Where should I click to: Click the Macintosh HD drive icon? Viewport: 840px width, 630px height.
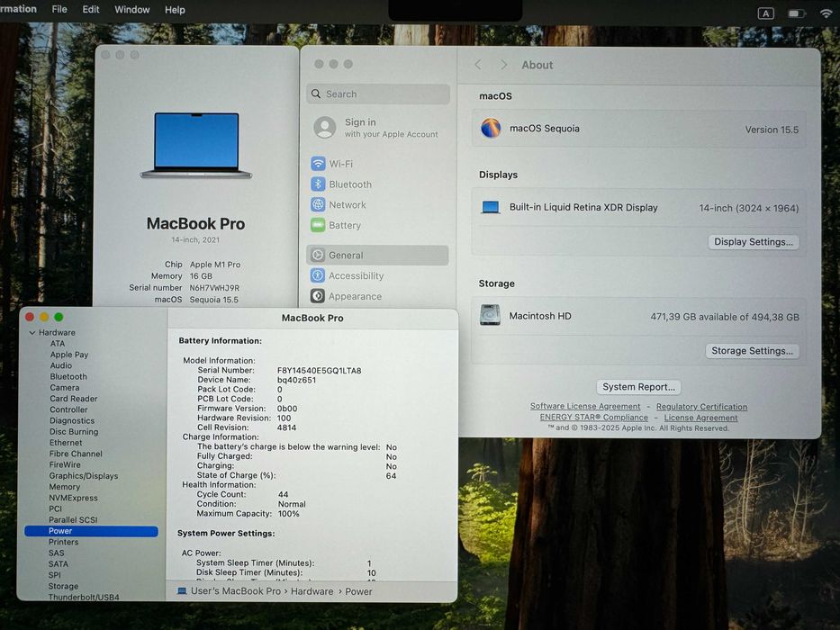490,315
